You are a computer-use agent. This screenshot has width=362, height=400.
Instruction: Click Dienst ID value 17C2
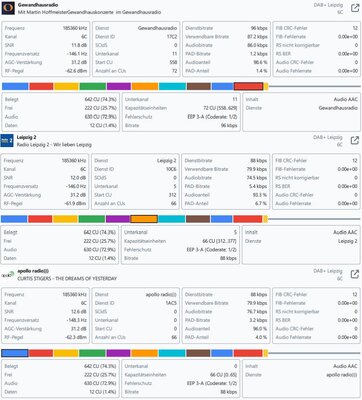point(172,37)
